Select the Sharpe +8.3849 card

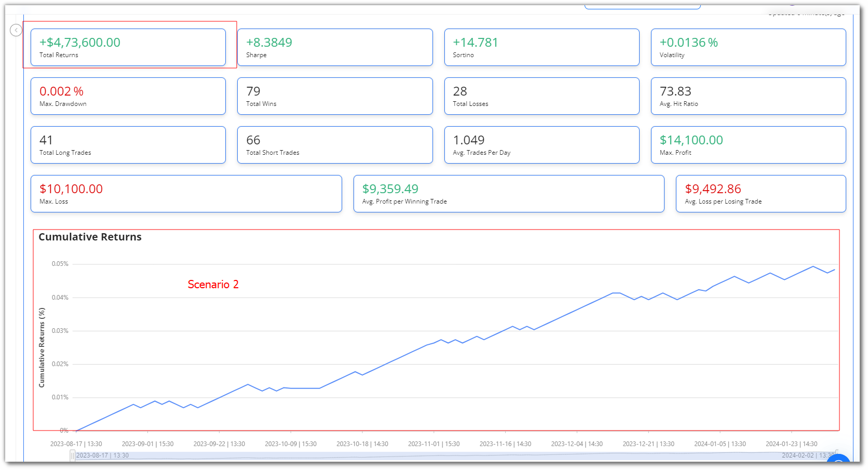coord(335,47)
